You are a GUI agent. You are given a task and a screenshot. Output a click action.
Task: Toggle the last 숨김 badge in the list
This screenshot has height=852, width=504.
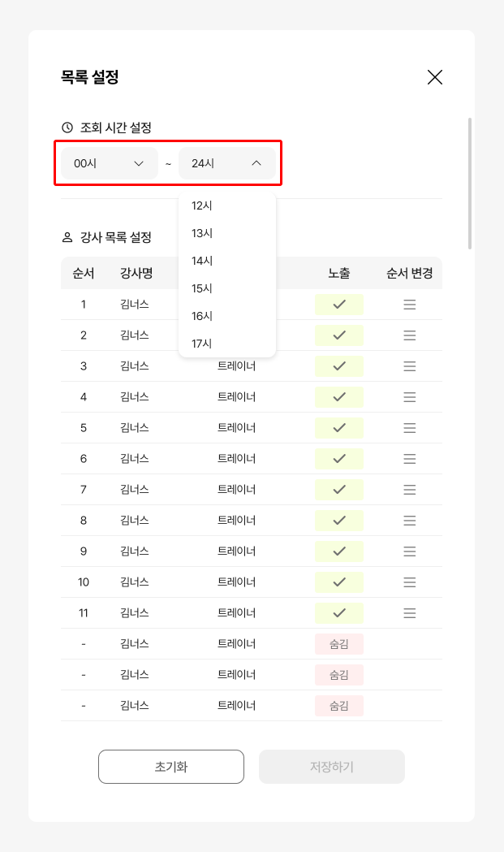[x=339, y=706]
